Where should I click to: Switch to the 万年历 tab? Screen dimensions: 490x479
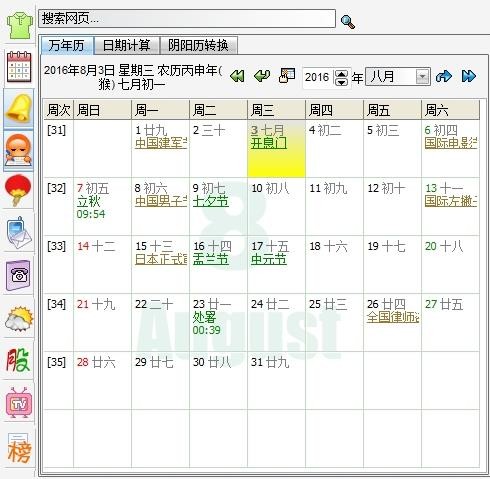click(x=67, y=45)
